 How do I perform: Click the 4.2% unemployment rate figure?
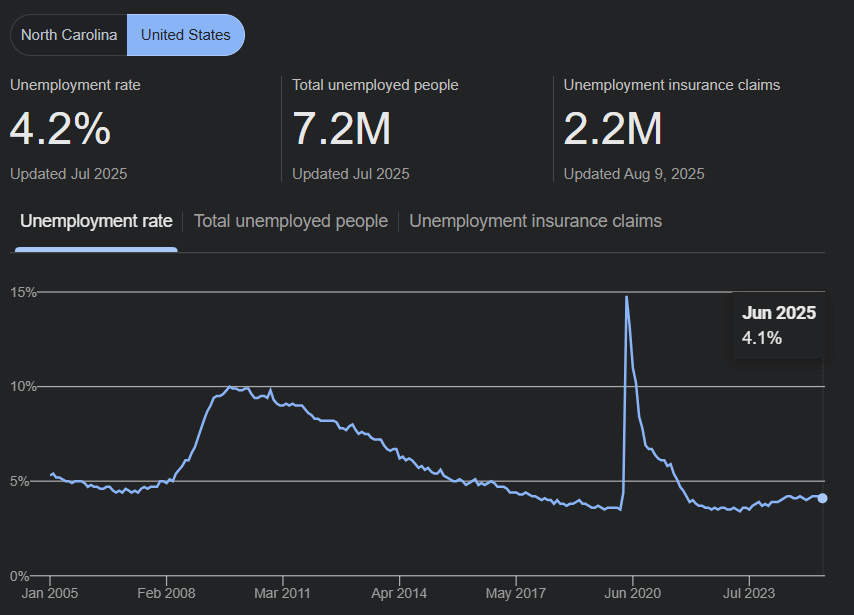coord(60,129)
